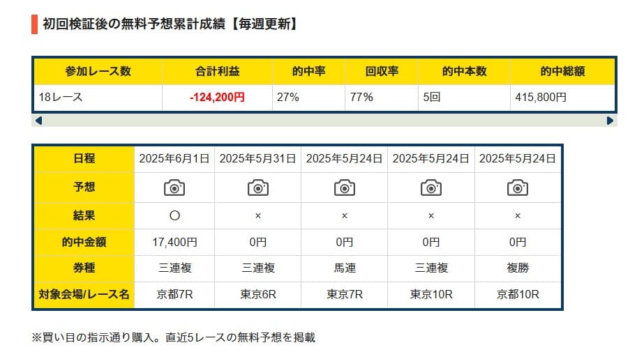Click the 馬連 ticket type
Image resolution: width=644 pixels, height=352 pixels.
345,268
